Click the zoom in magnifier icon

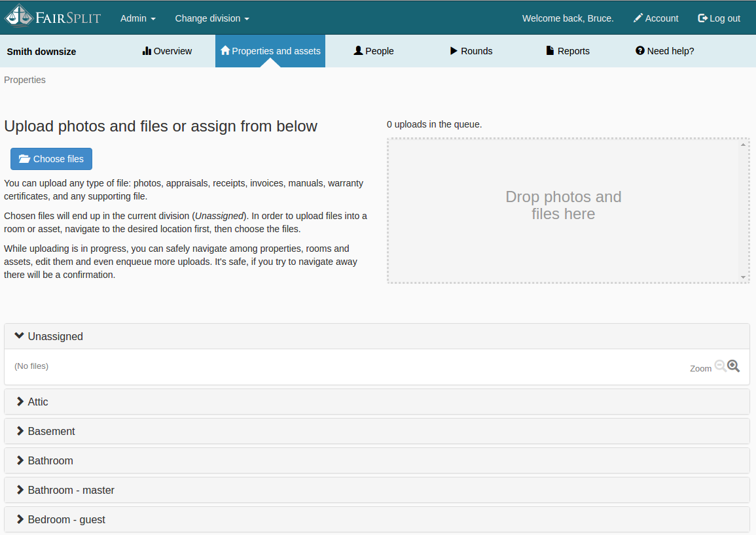[734, 366]
